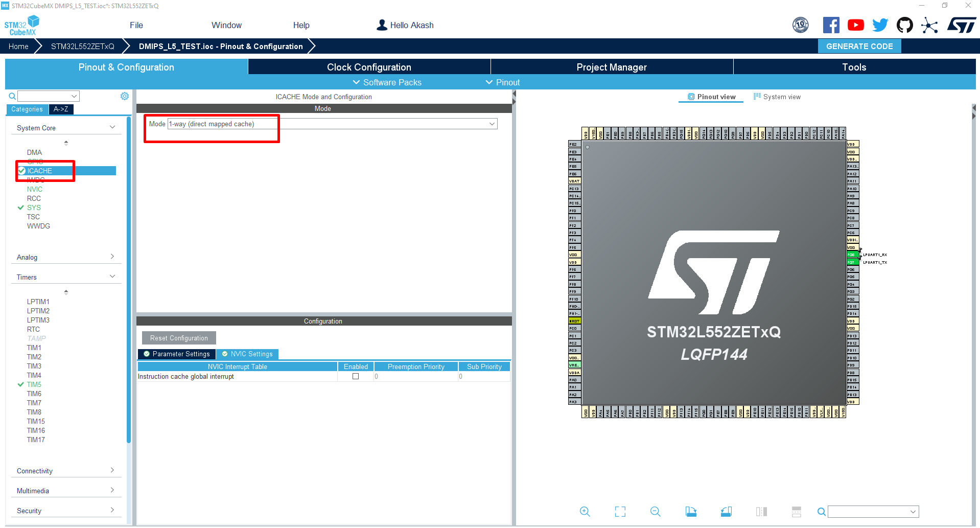Enable the Instruction cache global interrupt
Viewport: 980px width, 528px height.
click(x=356, y=376)
